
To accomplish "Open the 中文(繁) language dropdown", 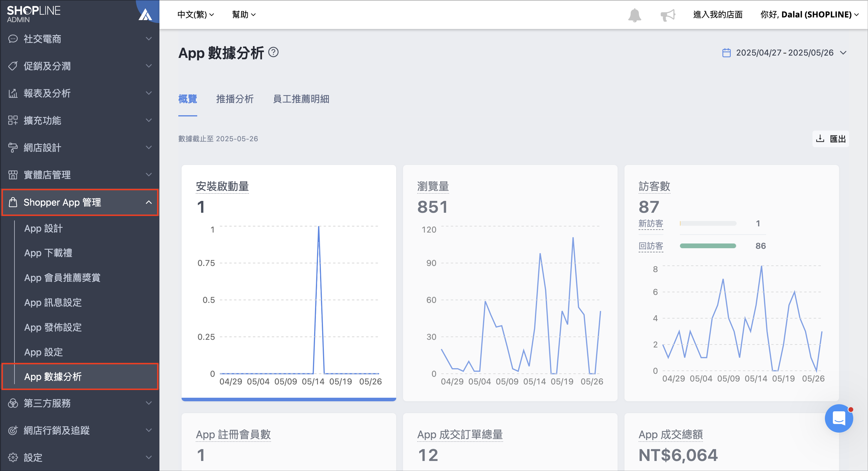I will click(196, 14).
